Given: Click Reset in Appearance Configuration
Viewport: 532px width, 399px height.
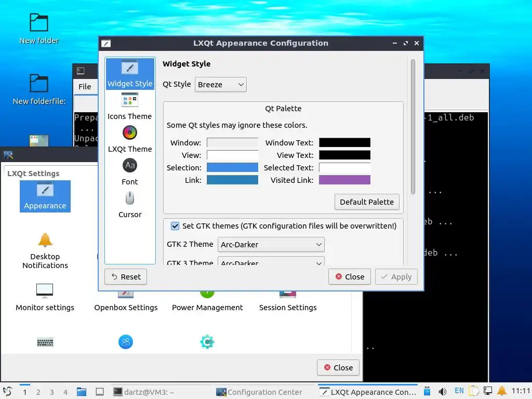Looking at the screenshot, I should [x=126, y=277].
